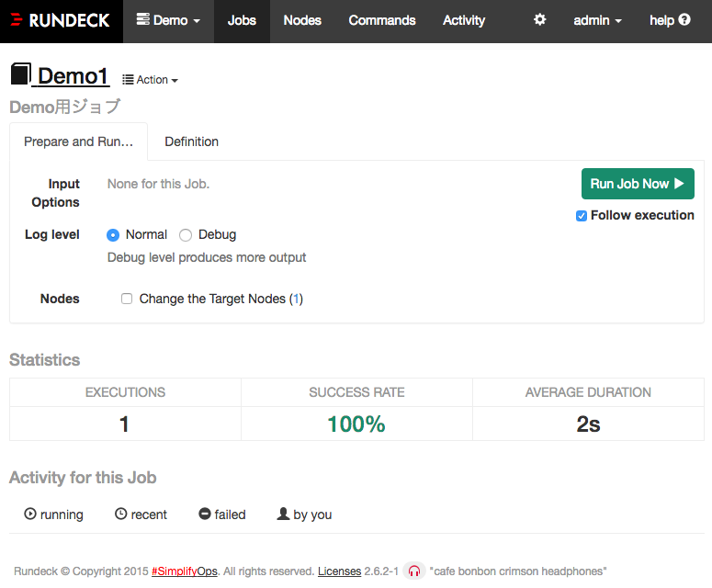Click the Run Job Now button
The height and width of the screenshot is (588, 712).
(638, 184)
